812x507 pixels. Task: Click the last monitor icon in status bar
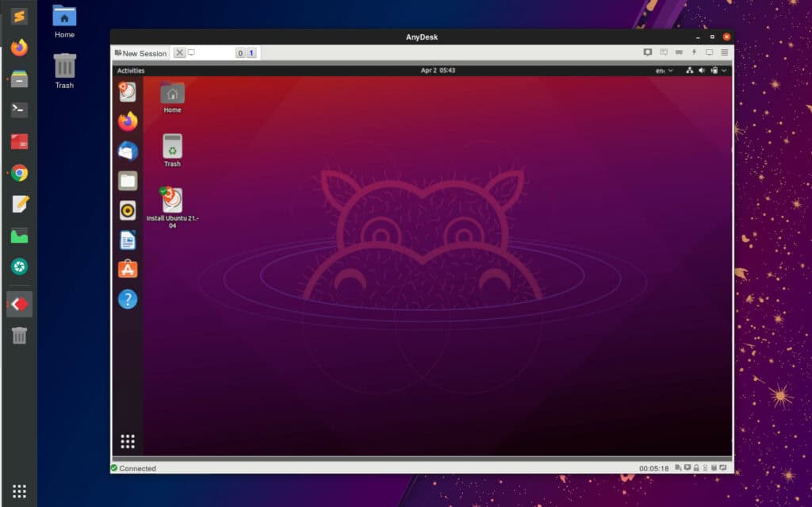[723, 467]
